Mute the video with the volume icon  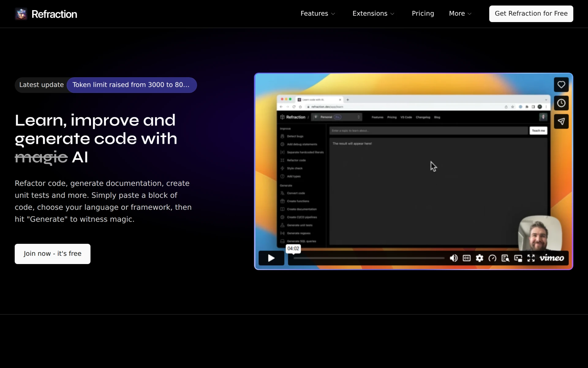[454, 258]
